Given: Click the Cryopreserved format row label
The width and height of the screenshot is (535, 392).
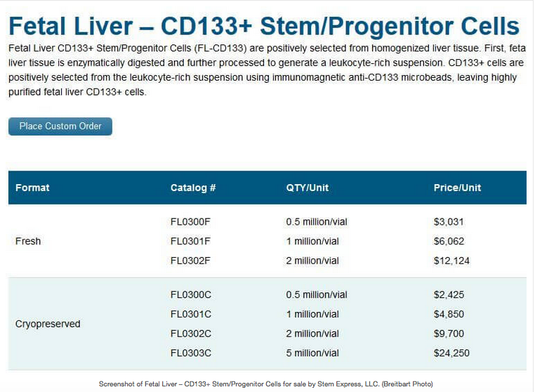Looking at the screenshot, I should pyautogui.click(x=48, y=324).
